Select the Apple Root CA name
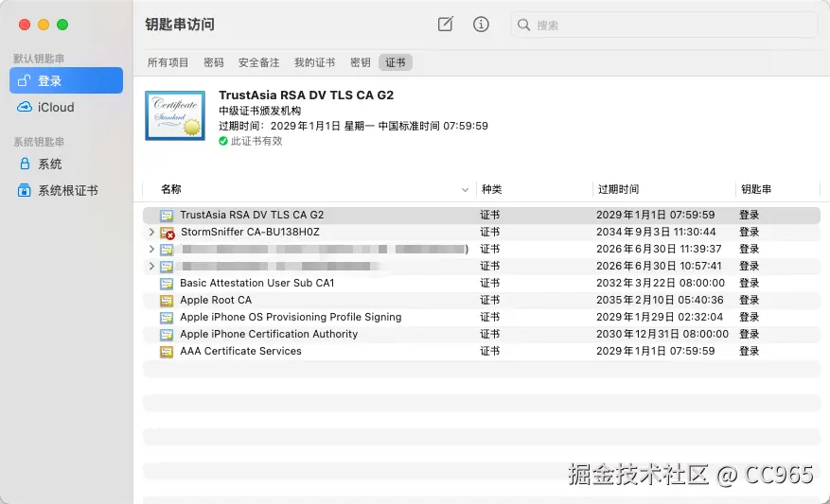 coord(216,300)
